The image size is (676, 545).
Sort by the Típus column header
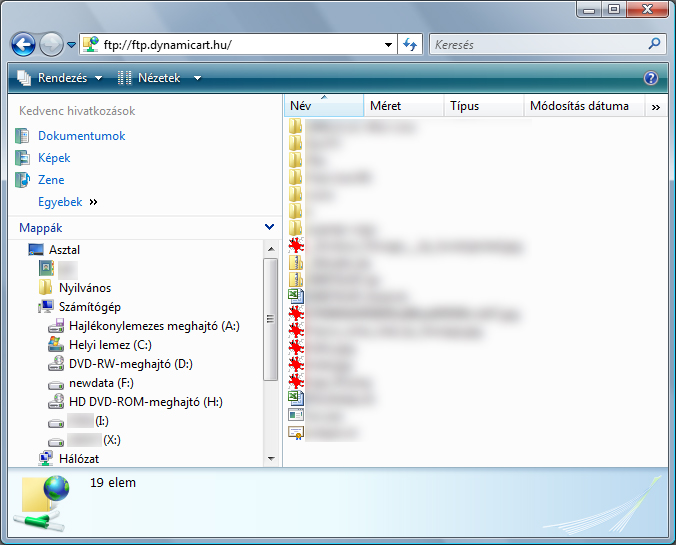coord(484,106)
